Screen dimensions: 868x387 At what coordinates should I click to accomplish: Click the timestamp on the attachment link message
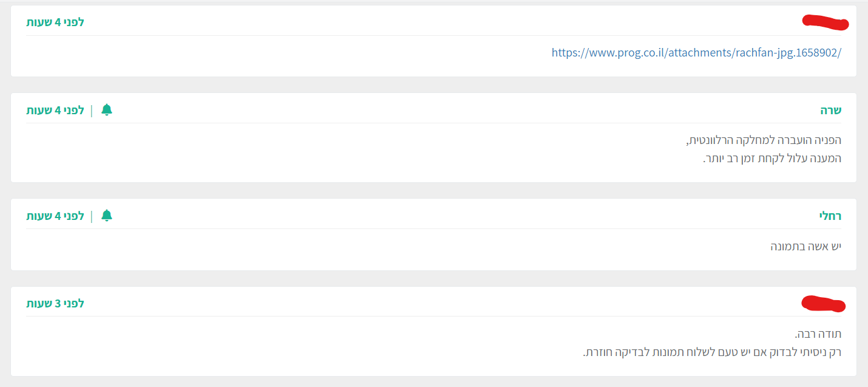[55, 22]
